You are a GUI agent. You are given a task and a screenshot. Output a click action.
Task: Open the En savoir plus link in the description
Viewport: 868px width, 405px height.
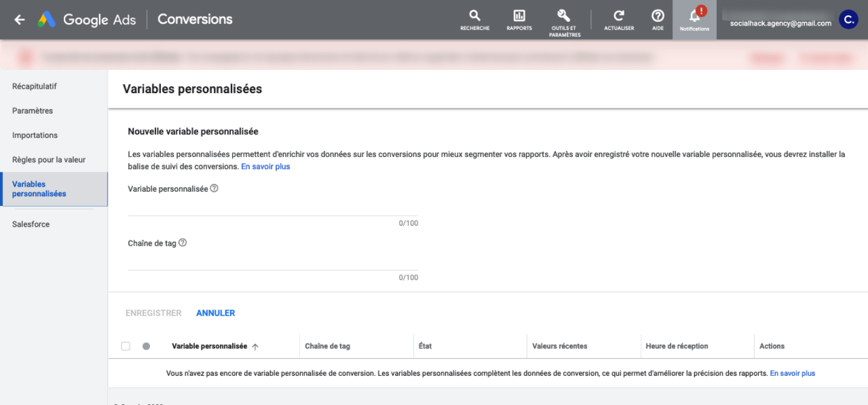(265, 166)
